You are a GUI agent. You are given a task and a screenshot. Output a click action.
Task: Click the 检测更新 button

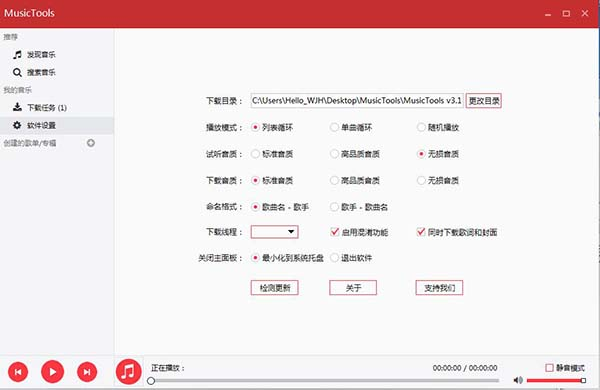274,288
